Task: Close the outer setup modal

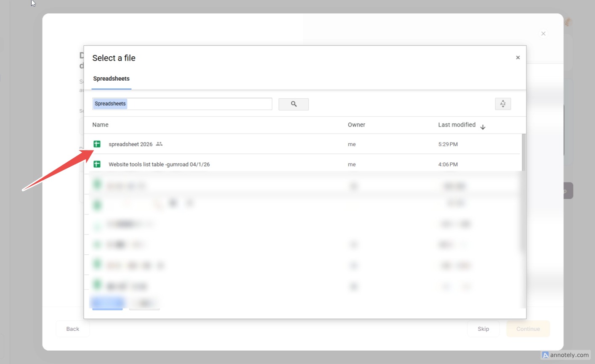Action: point(543,34)
